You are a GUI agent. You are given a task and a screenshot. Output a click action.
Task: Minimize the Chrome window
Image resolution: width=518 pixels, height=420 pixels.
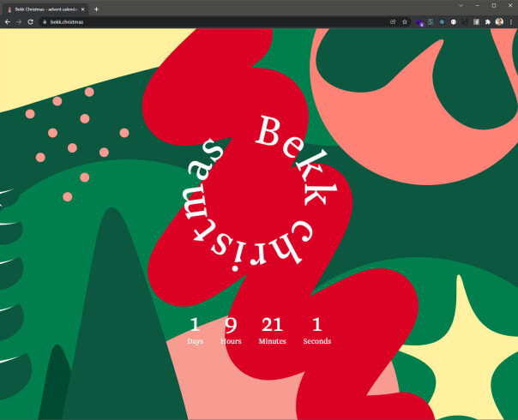pyautogui.click(x=478, y=5)
